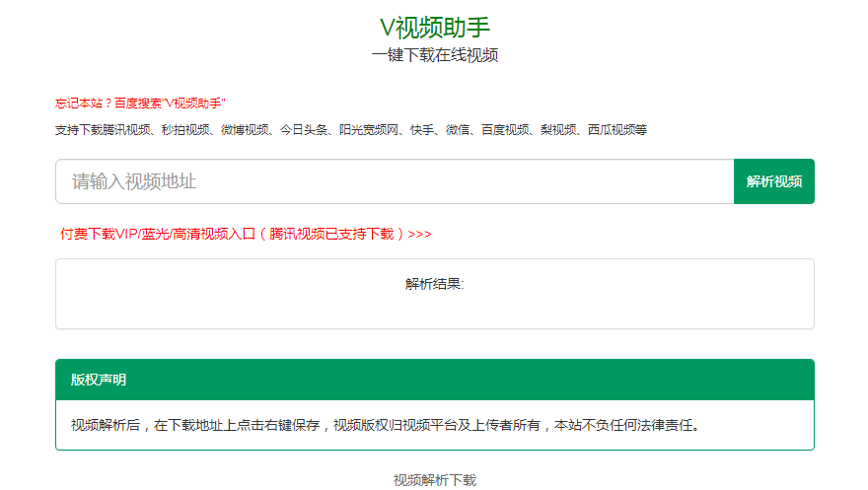Viewport: 868px width, 490px height.
Task: Click the V视频助手 site title
Action: (434, 28)
